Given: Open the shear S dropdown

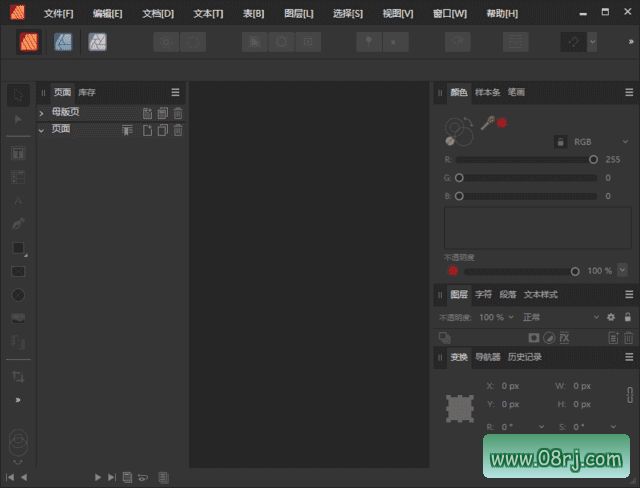Looking at the screenshot, I should coord(613,427).
